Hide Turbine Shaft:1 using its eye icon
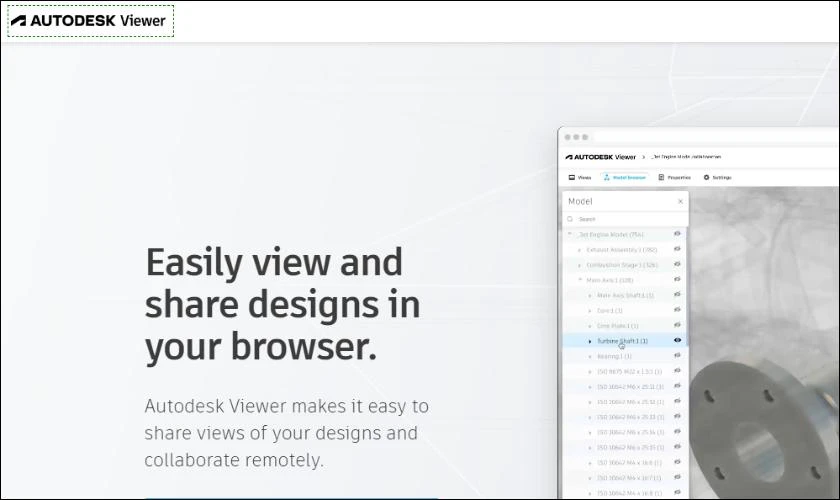Viewport: 840px width, 500px height. [x=677, y=340]
